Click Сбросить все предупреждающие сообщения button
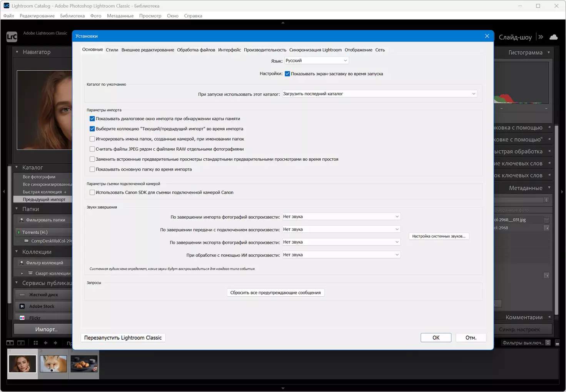 click(x=275, y=292)
